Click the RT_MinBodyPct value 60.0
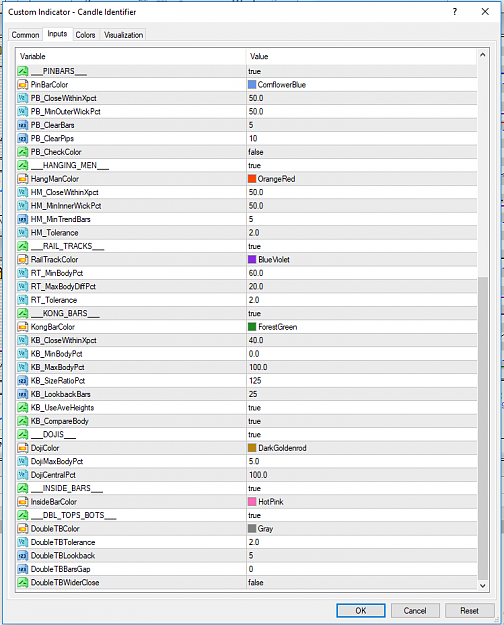 click(256, 273)
